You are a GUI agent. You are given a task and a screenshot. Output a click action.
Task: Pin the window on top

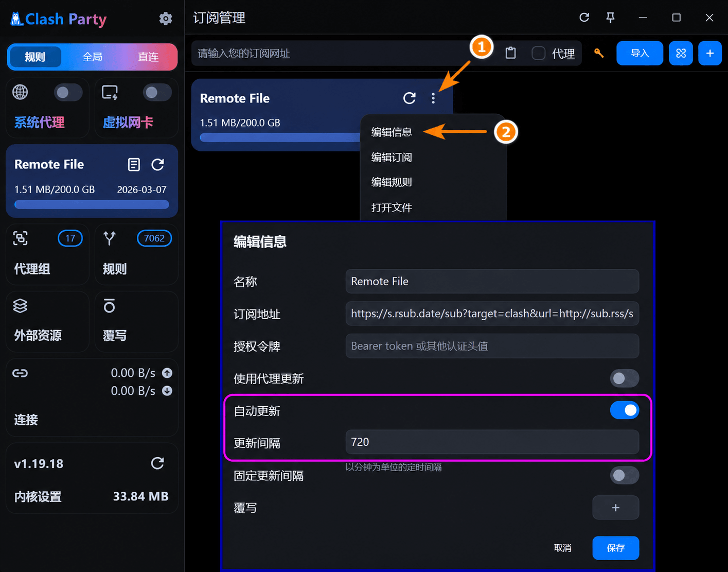pyautogui.click(x=610, y=18)
